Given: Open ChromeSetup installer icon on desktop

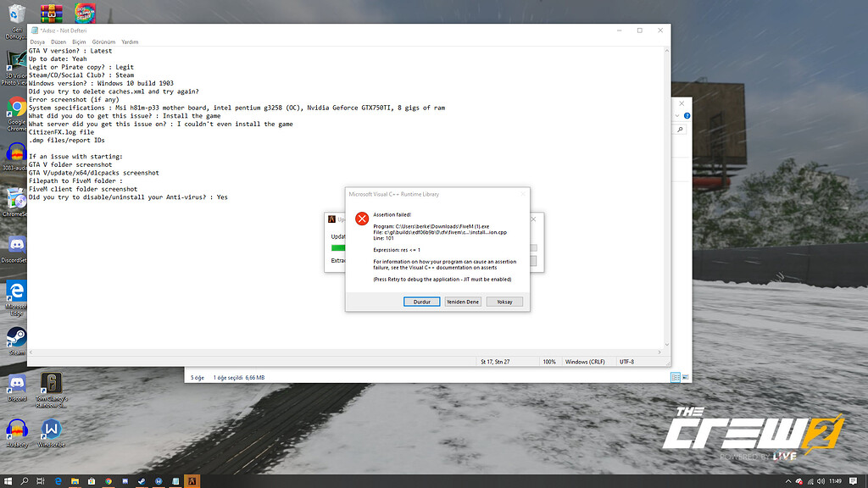Looking at the screenshot, I should (x=16, y=202).
